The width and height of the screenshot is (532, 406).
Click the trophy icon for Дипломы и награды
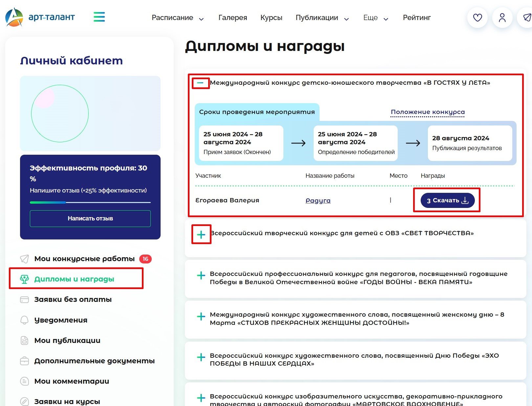[25, 279]
